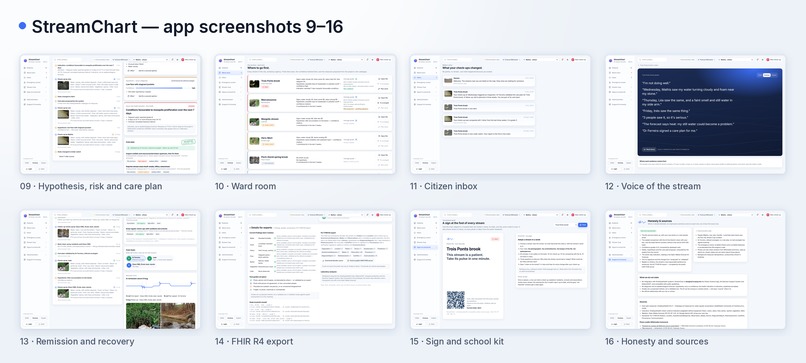
Task: Click the 'StreamChart — app screenshots 9–16' heading
Action: coord(187,27)
